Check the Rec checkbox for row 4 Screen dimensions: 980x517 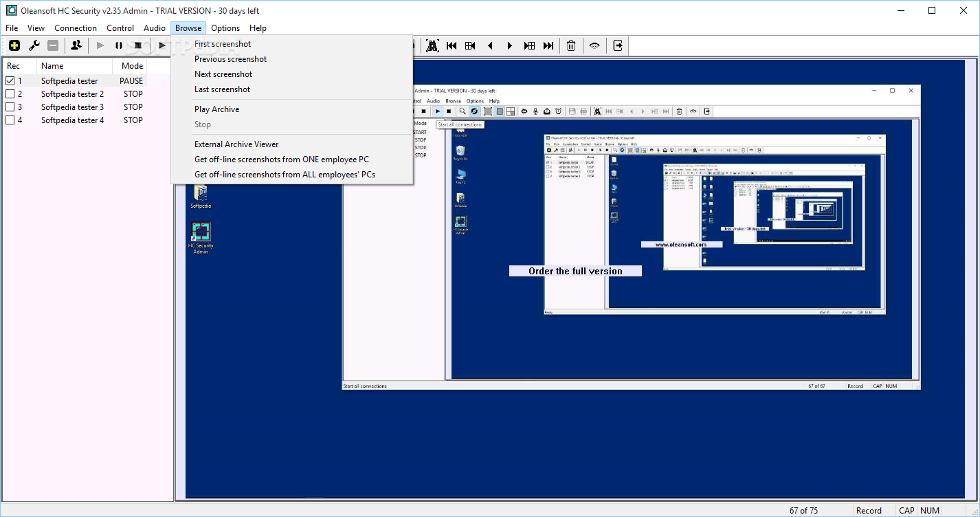tap(10, 120)
